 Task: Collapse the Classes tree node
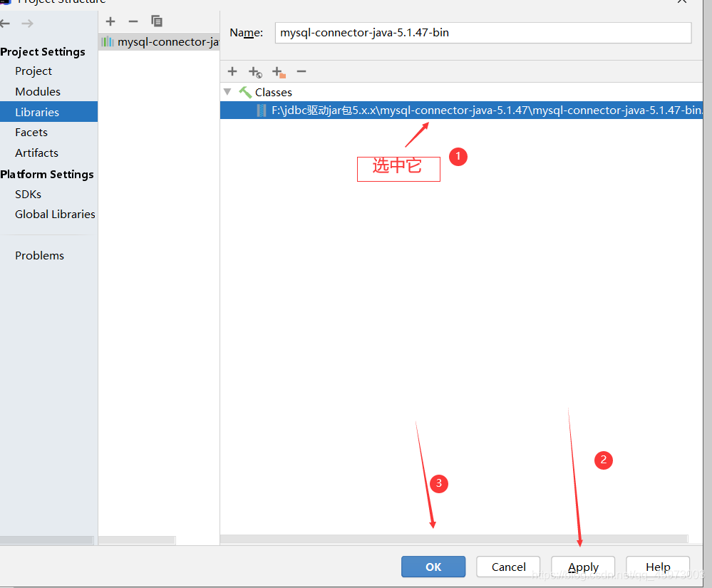227,92
